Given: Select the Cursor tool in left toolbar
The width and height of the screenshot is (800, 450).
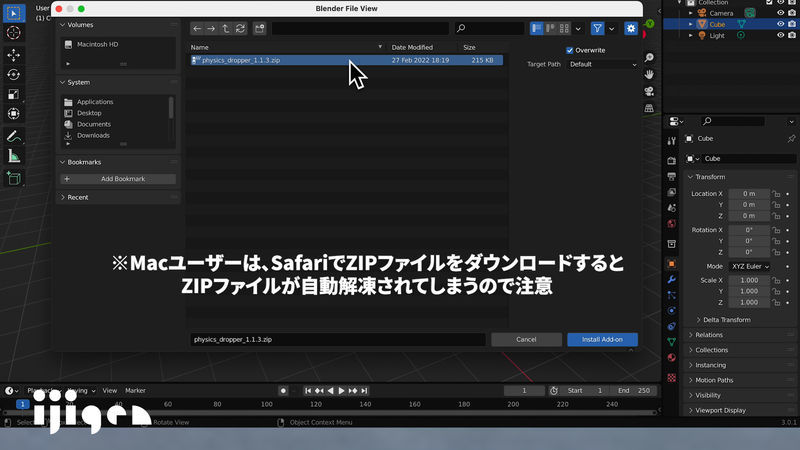Looking at the screenshot, I should click(x=13, y=33).
